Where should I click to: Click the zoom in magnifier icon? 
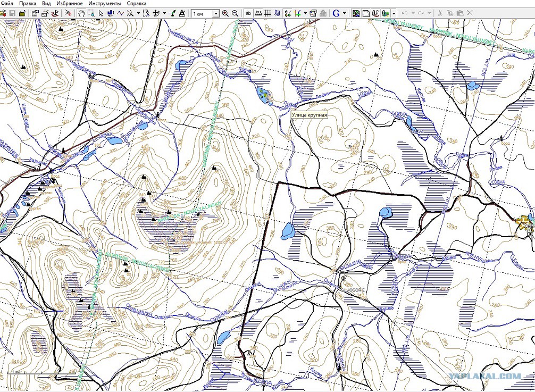(x=225, y=13)
